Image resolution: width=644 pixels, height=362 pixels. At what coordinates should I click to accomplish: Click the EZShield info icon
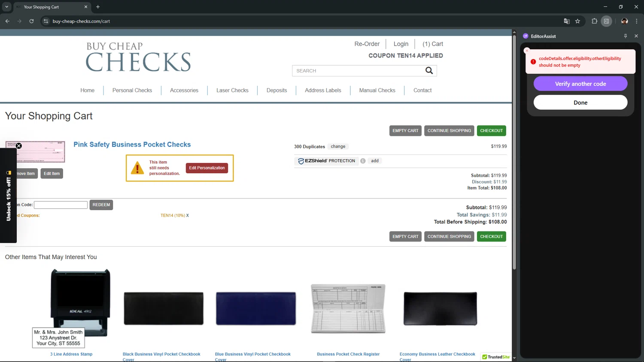(x=363, y=161)
